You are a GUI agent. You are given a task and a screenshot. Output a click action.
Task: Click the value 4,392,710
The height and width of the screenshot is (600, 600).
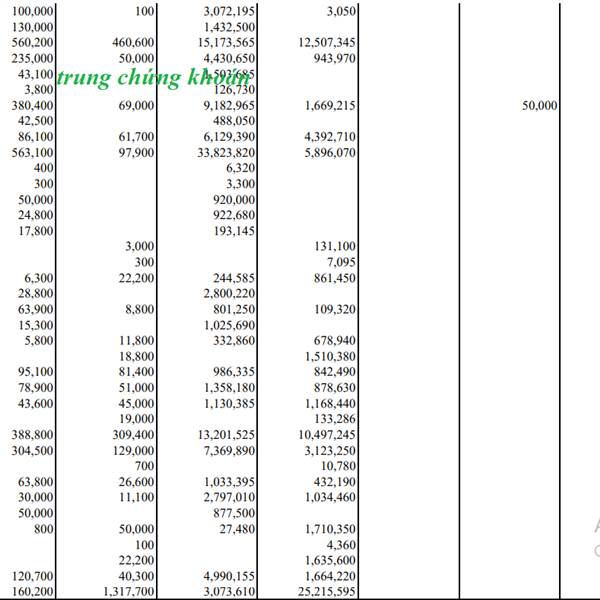click(330, 137)
